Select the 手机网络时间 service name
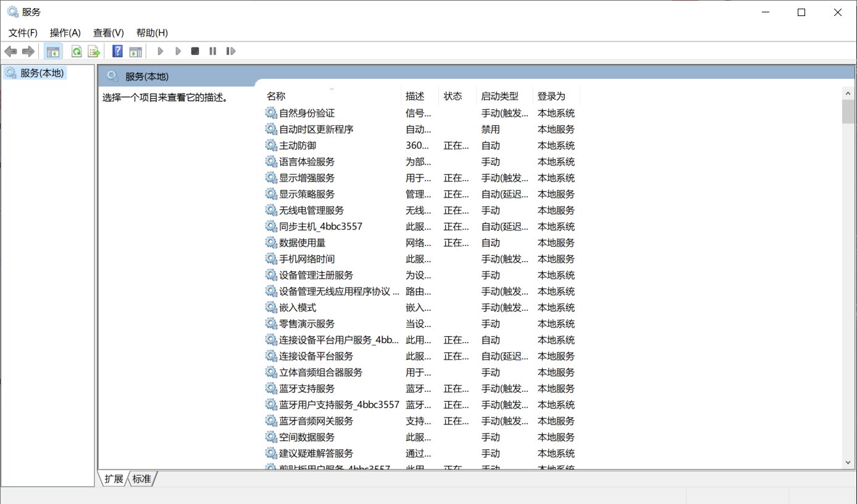The image size is (857, 504). 307,259
